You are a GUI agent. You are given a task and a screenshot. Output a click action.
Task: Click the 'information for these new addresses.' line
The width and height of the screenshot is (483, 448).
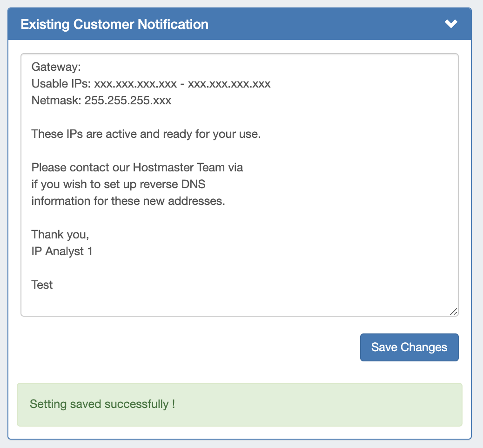click(x=128, y=201)
